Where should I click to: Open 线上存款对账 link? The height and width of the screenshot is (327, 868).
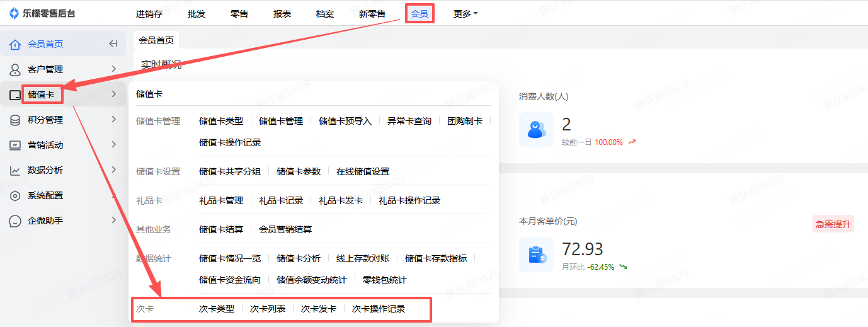coord(363,258)
